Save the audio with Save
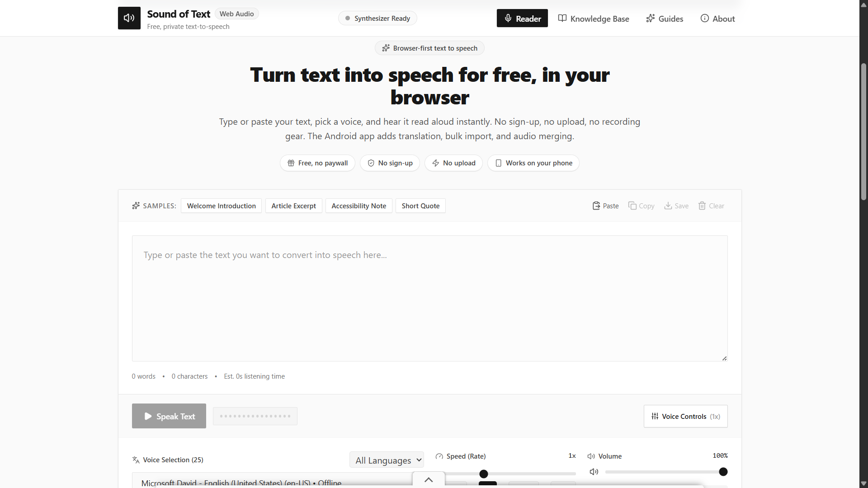 pos(676,206)
